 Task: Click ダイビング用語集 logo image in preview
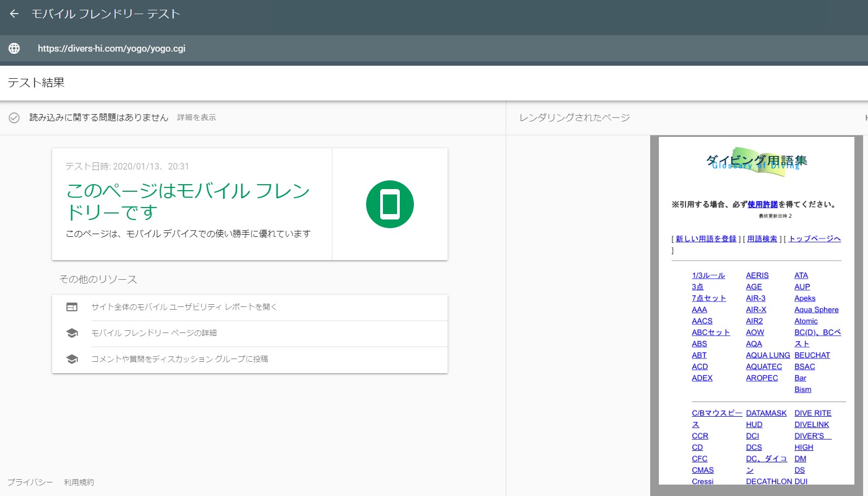tap(757, 161)
